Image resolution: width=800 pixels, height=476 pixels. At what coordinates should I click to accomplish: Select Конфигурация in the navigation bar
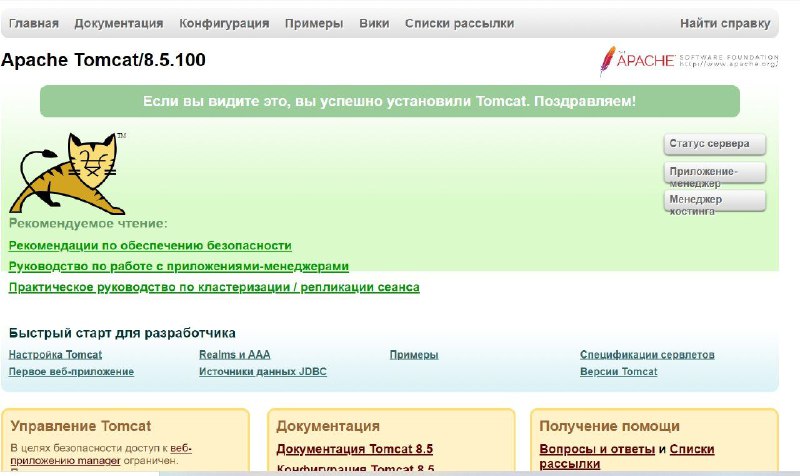coord(224,23)
